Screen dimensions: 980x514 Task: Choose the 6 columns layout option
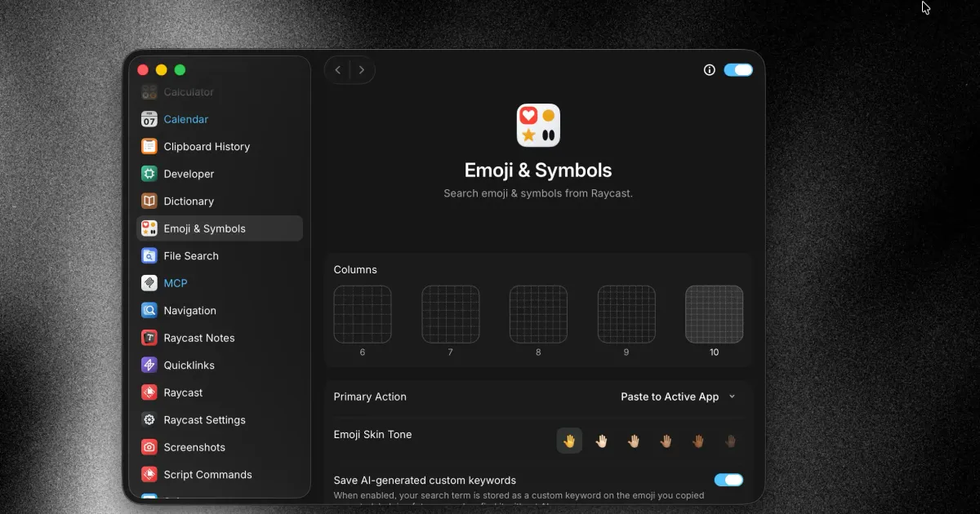363,314
